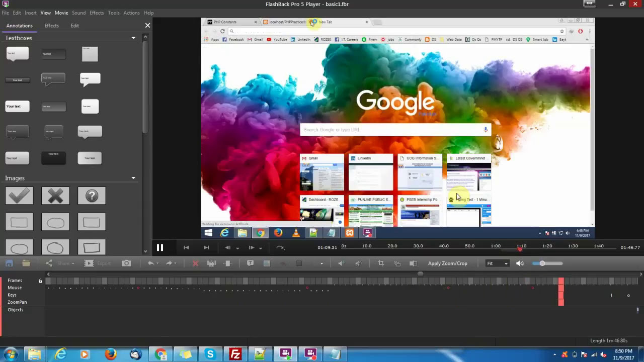Image resolution: width=644 pixels, height=362 pixels.
Task: Open the File menu
Action: (x=5, y=13)
